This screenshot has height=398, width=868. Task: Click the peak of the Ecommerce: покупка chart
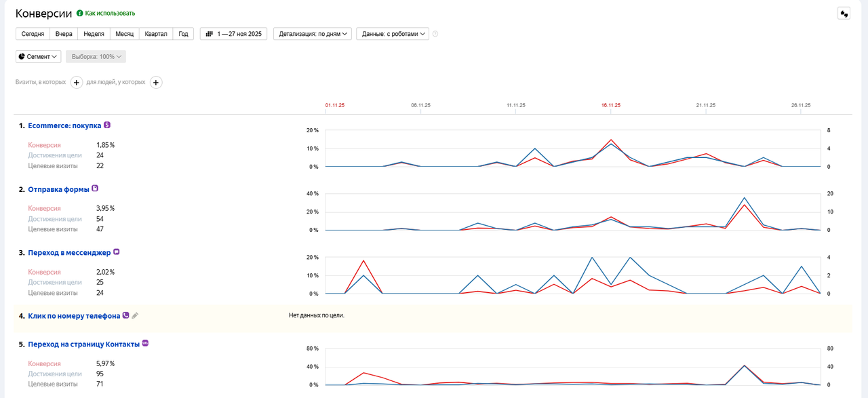point(611,140)
